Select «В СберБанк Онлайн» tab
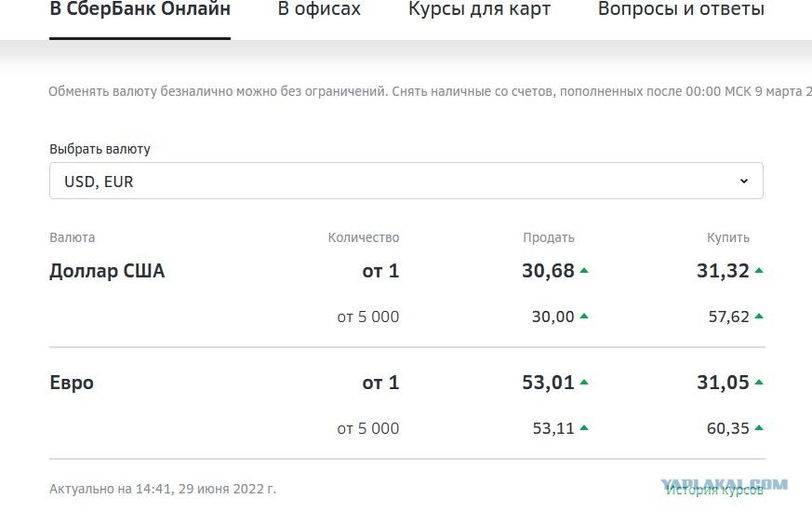 [140, 8]
